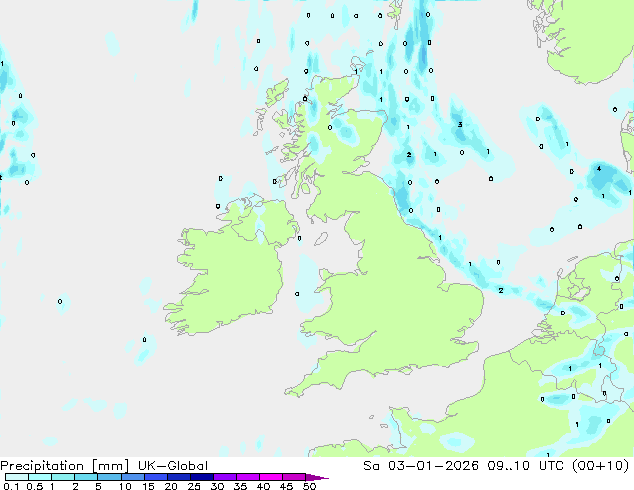Click the '25' legend scale label
634x490 pixels.
point(194,486)
